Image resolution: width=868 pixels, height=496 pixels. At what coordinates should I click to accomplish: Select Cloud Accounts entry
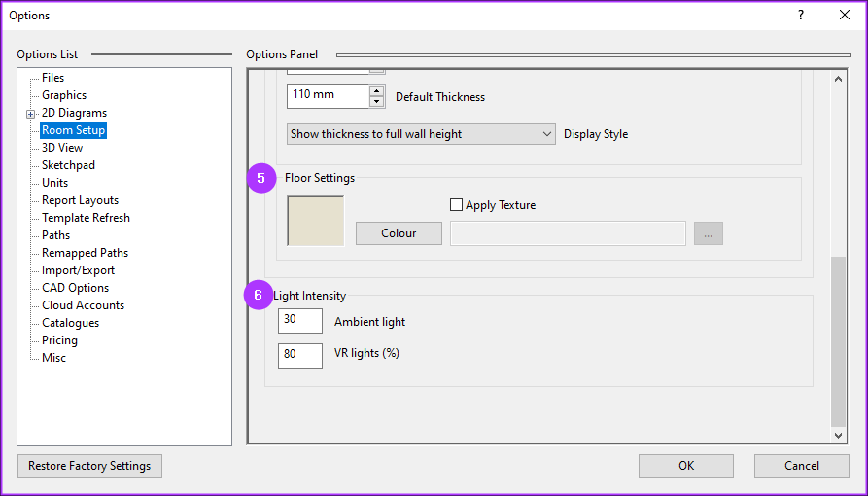pyautogui.click(x=83, y=305)
